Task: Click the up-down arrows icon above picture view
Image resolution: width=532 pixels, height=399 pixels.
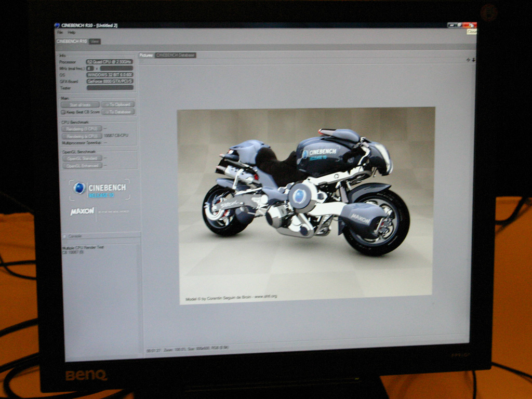Action: (473, 60)
